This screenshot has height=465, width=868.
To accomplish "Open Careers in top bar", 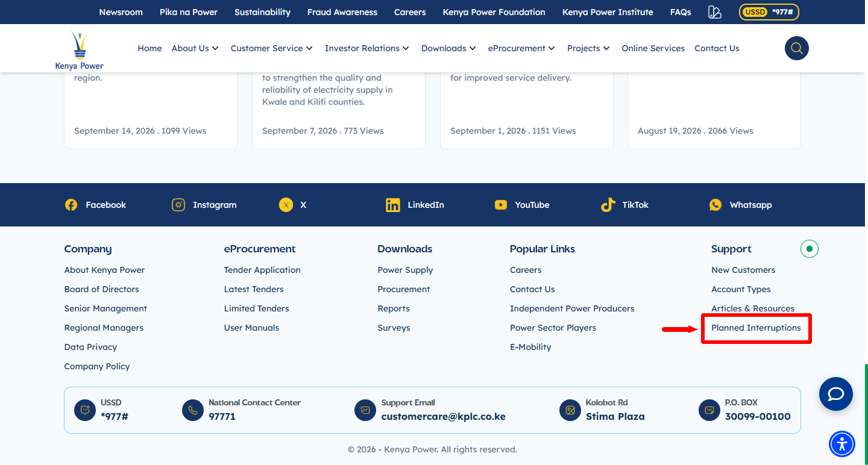I will pyautogui.click(x=410, y=12).
